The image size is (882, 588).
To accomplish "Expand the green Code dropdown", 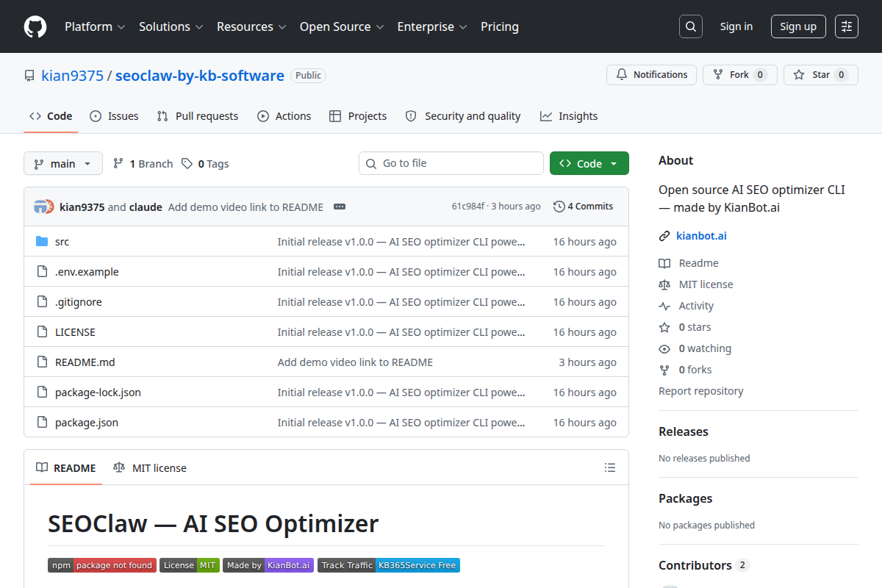I will click(589, 163).
